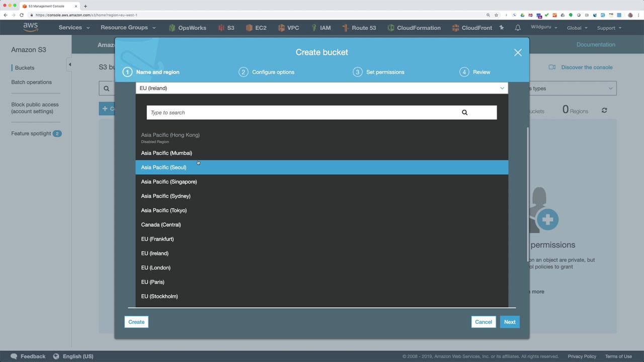
Task: Click the Chrome profile avatar
Action: (630, 15)
